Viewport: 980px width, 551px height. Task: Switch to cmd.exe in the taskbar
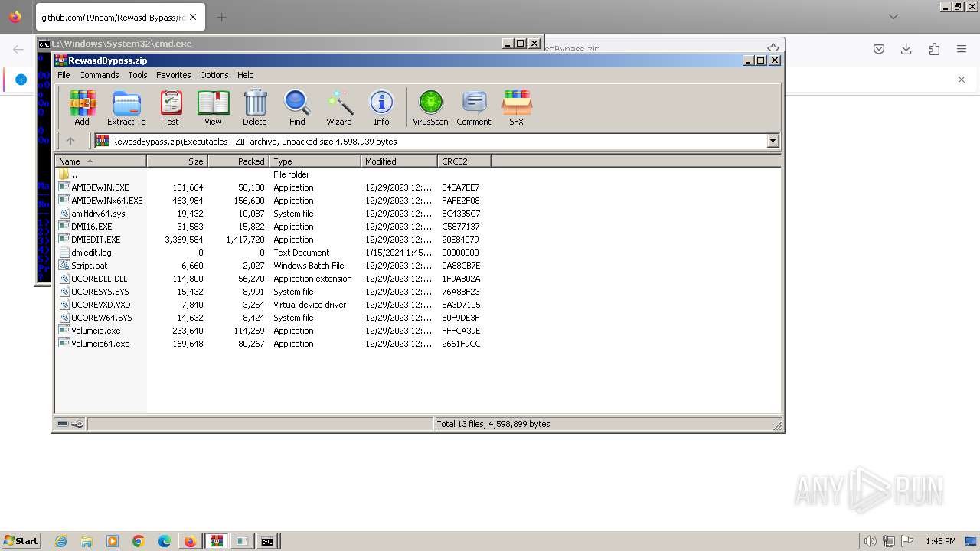coord(266,541)
